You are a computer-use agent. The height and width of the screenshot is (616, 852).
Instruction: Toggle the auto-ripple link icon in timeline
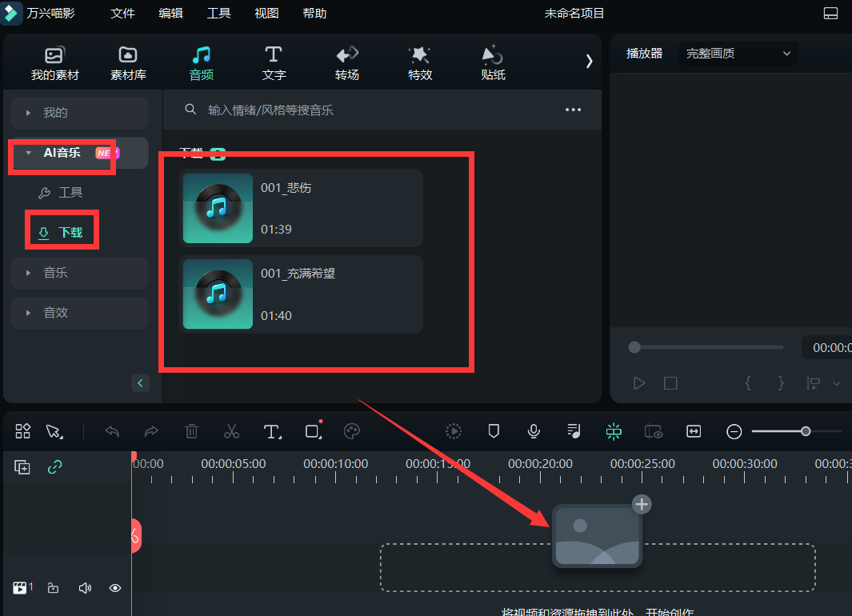click(54, 466)
